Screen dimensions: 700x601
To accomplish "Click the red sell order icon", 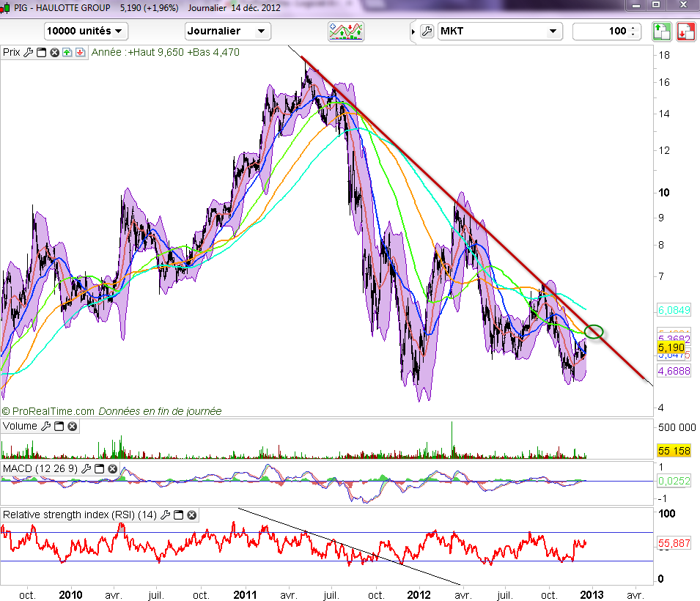I will tap(686, 32).
